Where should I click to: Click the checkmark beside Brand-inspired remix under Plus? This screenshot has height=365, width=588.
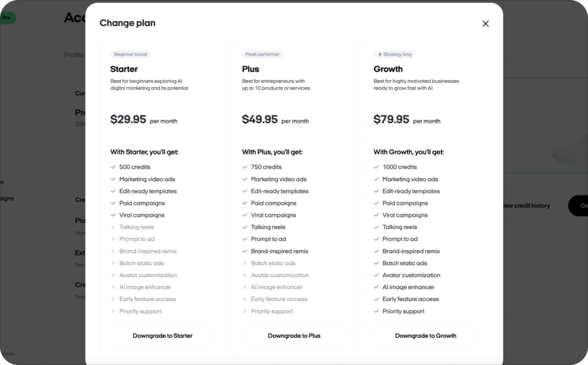[x=245, y=251]
